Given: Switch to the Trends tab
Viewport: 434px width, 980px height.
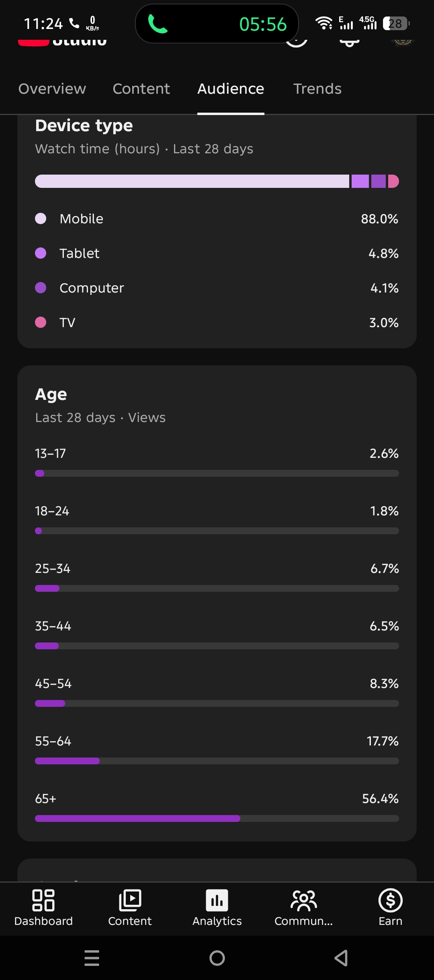Looking at the screenshot, I should point(317,89).
